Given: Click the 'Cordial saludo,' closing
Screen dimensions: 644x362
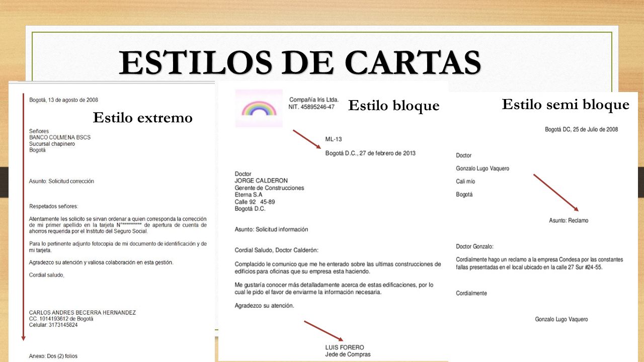Looking at the screenshot, I should [47, 275].
